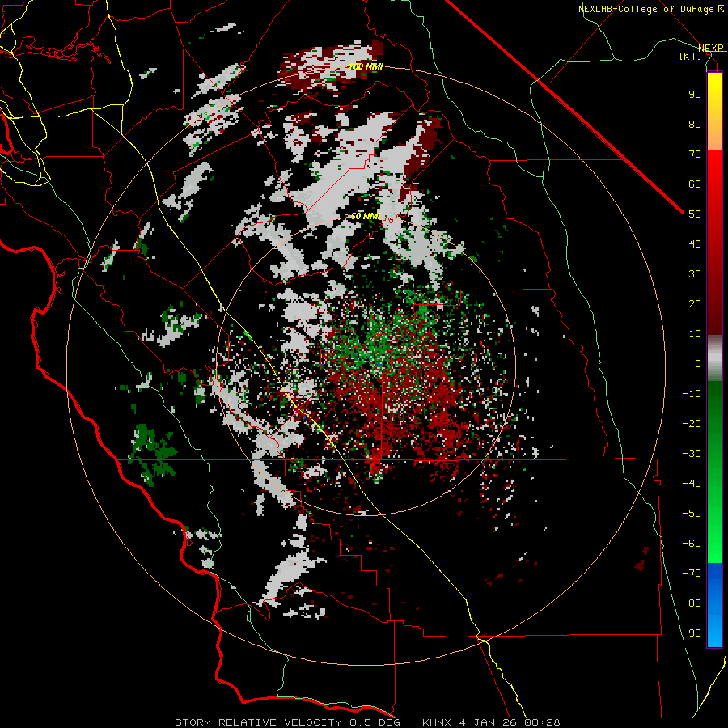Viewport: 728px width, 728px height.
Task: Click the KHNX radar site identifier
Action: pyautogui.click(x=438, y=722)
